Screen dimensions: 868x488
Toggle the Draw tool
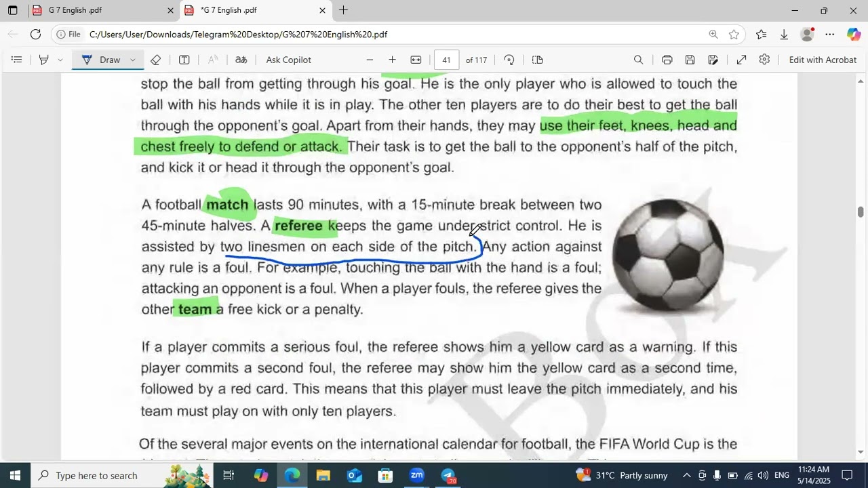click(100, 60)
